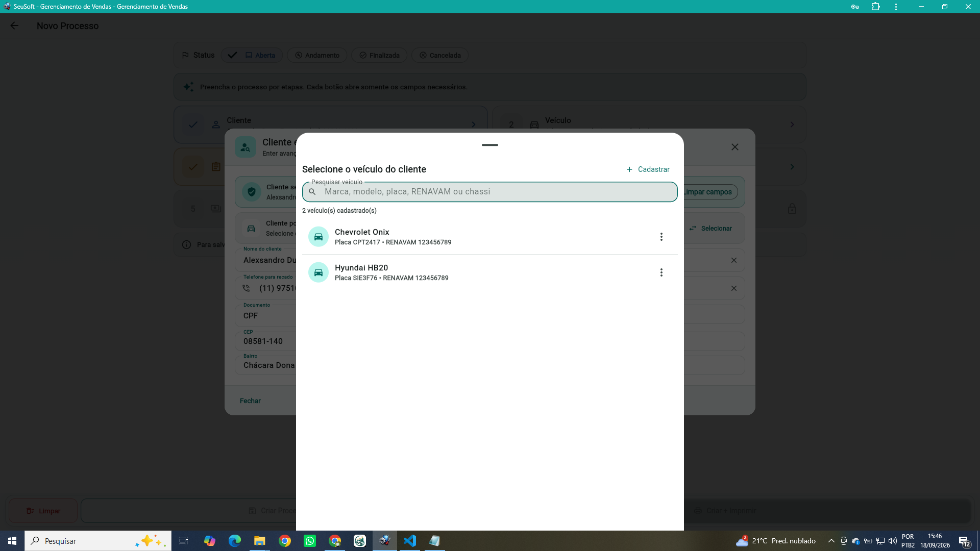Click the Chevrolet Onix car icon
Image resolution: width=980 pixels, height=551 pixels.
(318, 237)
